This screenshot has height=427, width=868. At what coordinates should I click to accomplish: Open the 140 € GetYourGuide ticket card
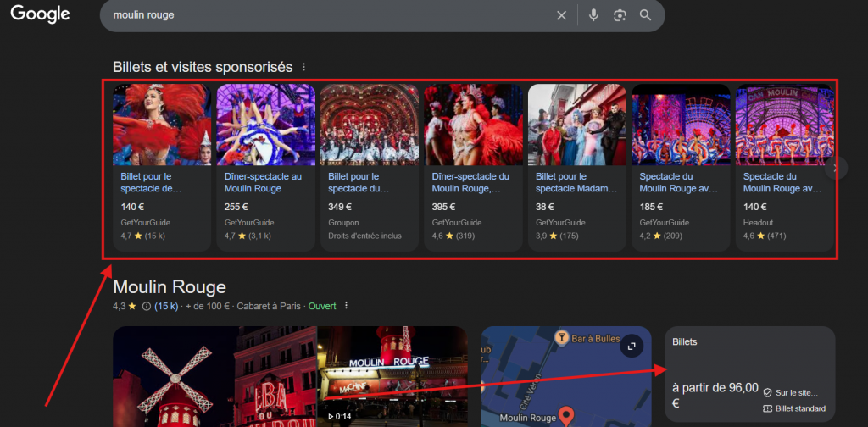162,168
